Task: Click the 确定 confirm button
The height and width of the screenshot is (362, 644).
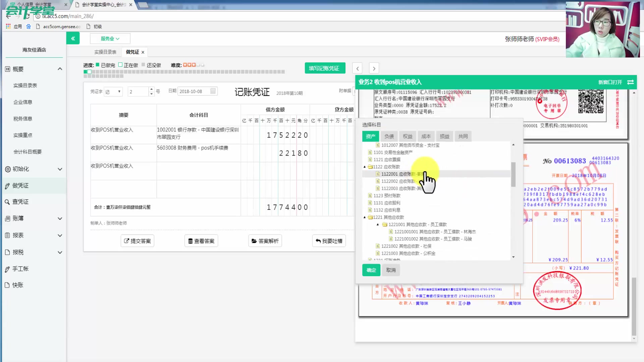Action: tap(371, 270)
